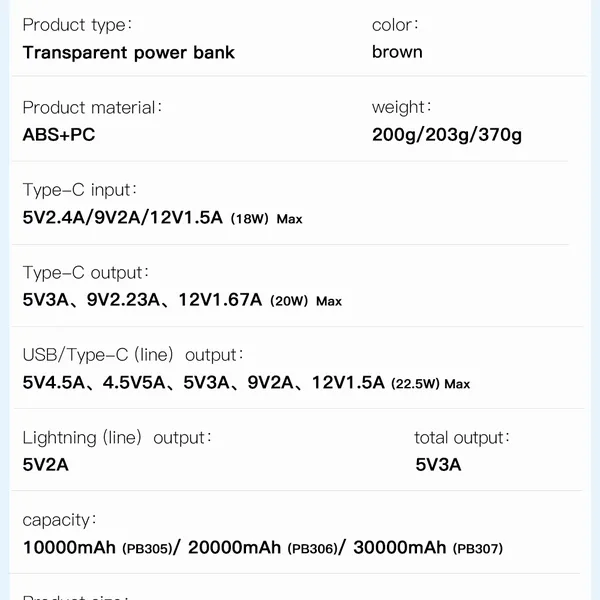Click the "(22.5W) Max" text
Viewport: 600px width, 600px height.
coord(430,383)
